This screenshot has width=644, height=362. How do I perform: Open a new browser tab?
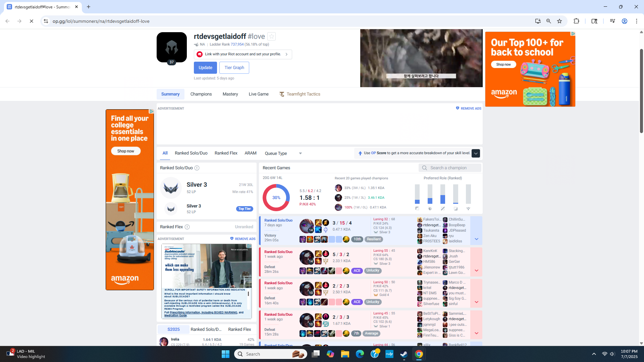coord(89,7)
